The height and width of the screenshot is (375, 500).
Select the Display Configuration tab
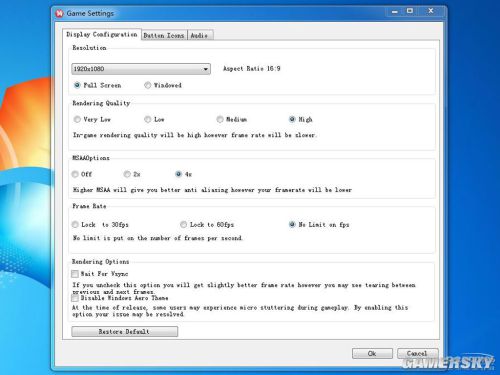coord(101,34)
